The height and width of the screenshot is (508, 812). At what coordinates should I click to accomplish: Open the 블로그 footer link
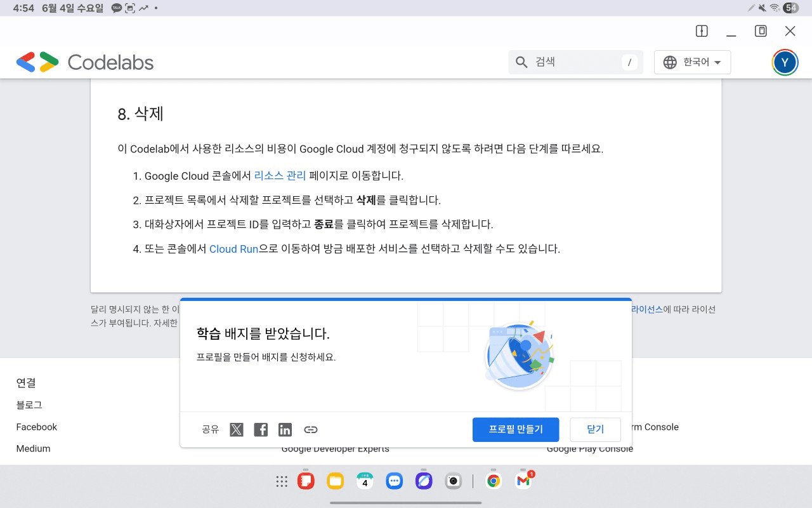pos(29,404)
